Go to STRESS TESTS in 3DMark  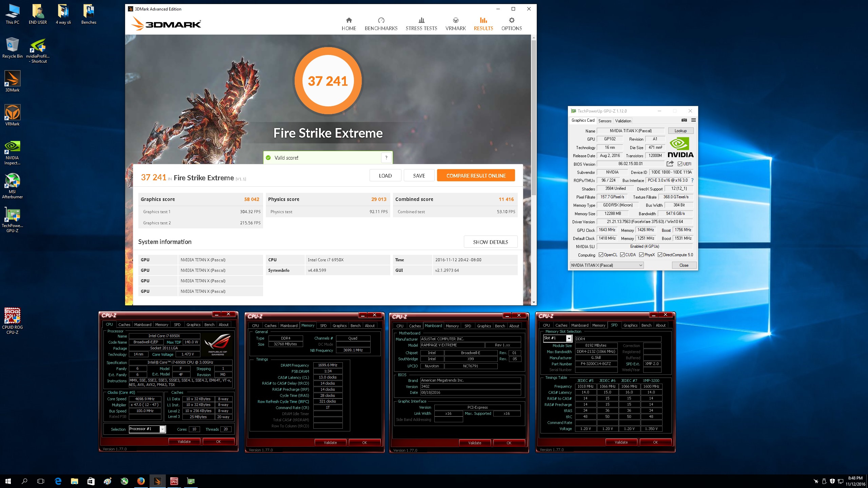click(x=421, y=24)
